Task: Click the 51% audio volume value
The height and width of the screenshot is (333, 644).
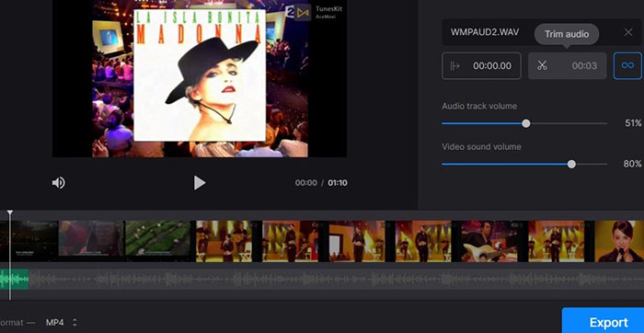Action: point(633,123)
